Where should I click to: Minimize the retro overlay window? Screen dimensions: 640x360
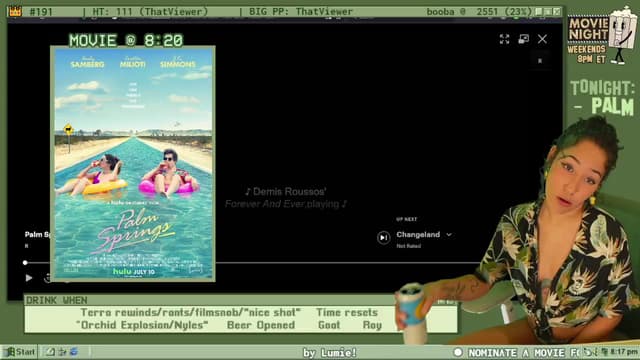[x=539, y=11]
